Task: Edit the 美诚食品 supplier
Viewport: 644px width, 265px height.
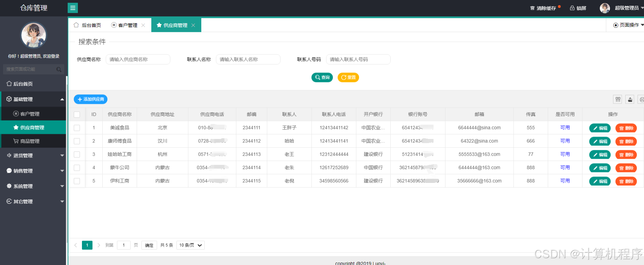Action: point(600,128)
